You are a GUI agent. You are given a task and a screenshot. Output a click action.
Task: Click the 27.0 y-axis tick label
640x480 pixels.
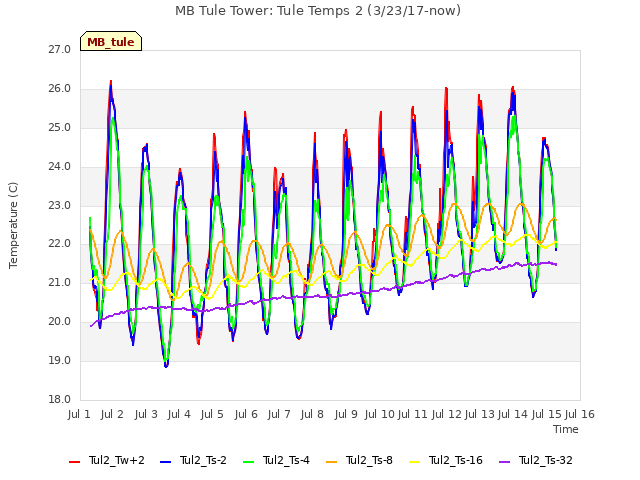[x=60, y=50]
